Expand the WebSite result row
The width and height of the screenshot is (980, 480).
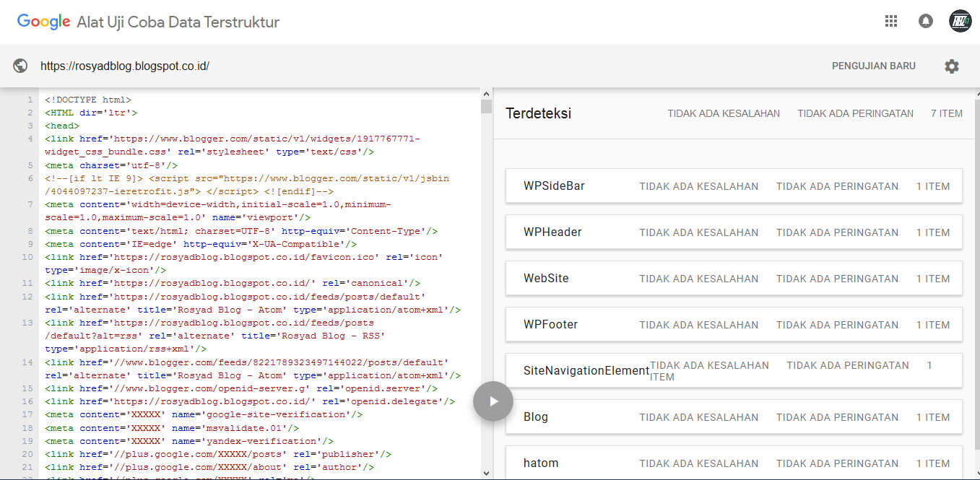(734, 279)
